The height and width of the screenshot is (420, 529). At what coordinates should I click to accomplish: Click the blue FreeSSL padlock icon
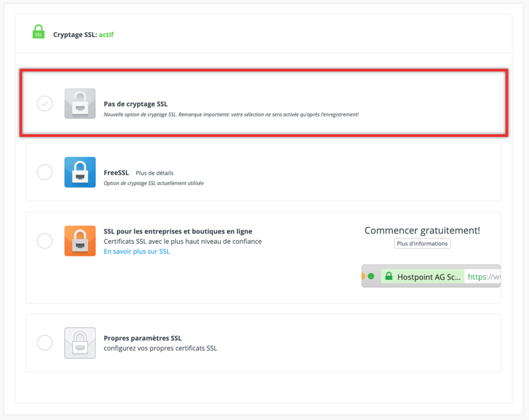[x=80, y=172]
